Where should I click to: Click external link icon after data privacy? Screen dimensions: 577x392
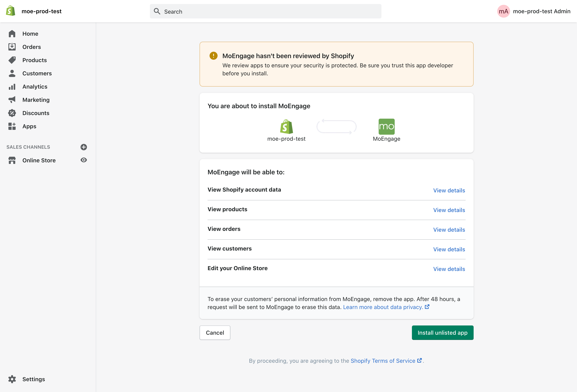click(427, 307)
